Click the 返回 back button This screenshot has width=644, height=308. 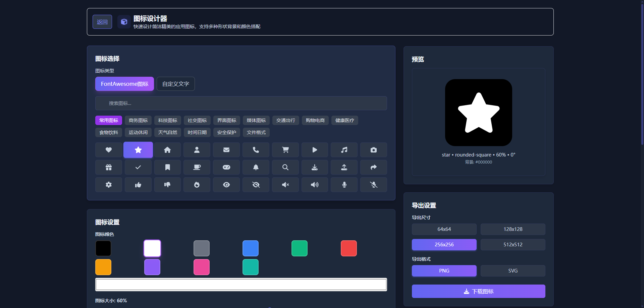pyautogui.click(x=102, y=22)
